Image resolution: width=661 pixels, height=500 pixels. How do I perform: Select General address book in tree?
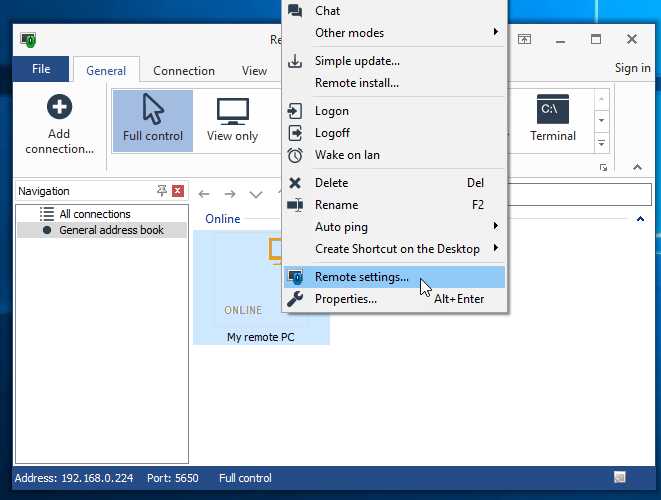[x=109, y=230]
